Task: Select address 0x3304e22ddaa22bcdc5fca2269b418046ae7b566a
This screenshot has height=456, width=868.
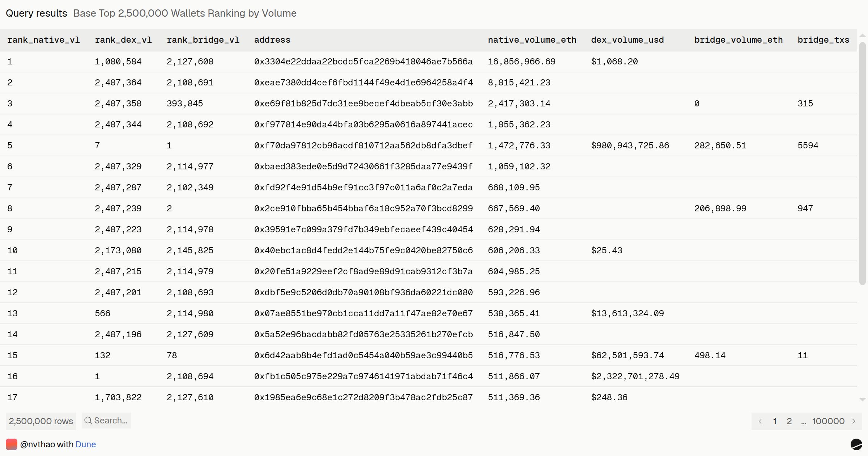Action: point(363,62)
